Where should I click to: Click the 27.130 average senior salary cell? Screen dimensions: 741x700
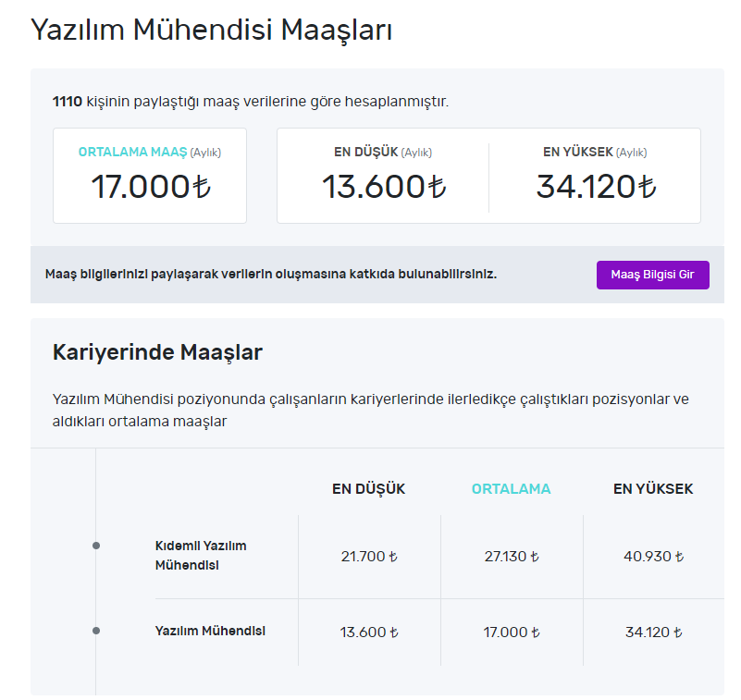(511, 557)
